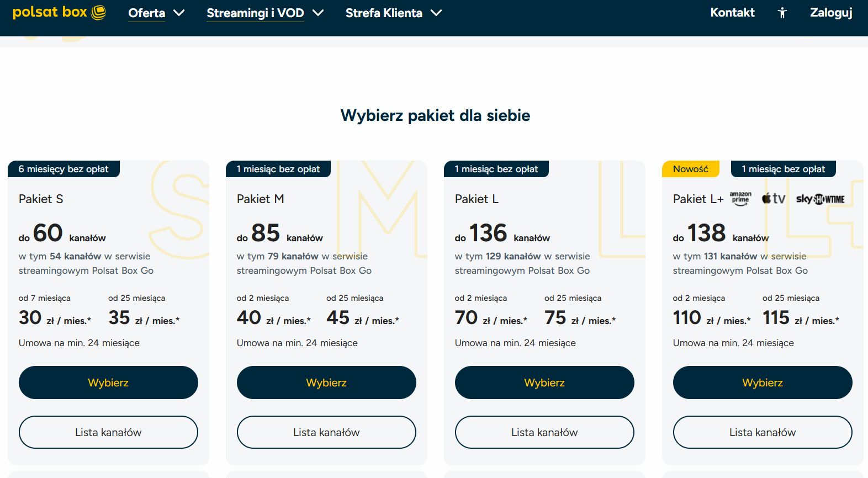868x478 pixels.
Task: Click the 'Pakiet L' title
Action: tap(477, 199)
